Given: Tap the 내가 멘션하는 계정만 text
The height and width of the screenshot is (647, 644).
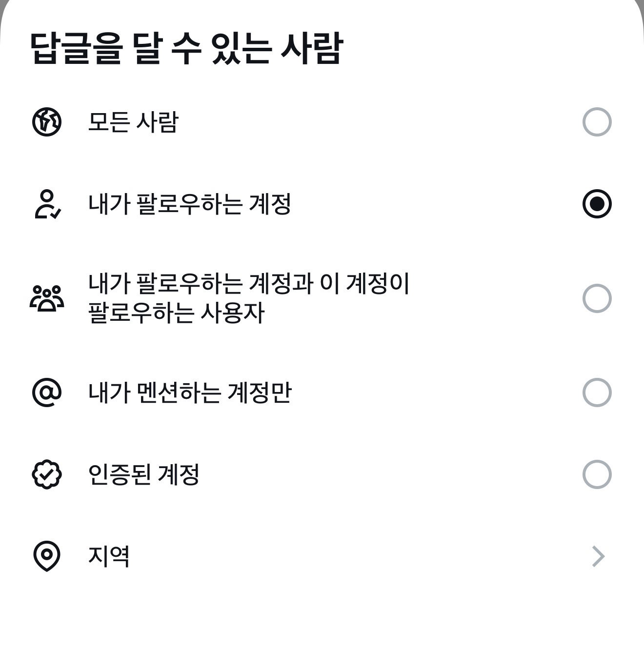Looking at the screenshot, I should [x=190, y=392].
